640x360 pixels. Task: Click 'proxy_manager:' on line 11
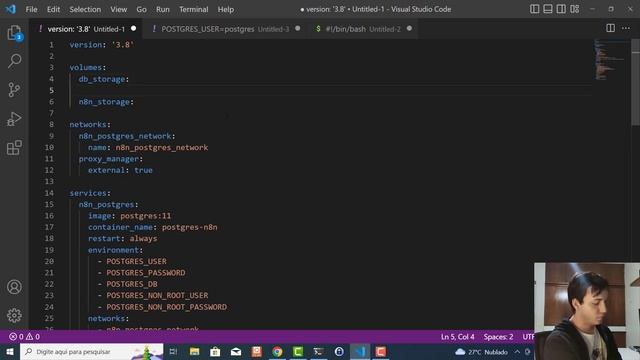(111, 159)
